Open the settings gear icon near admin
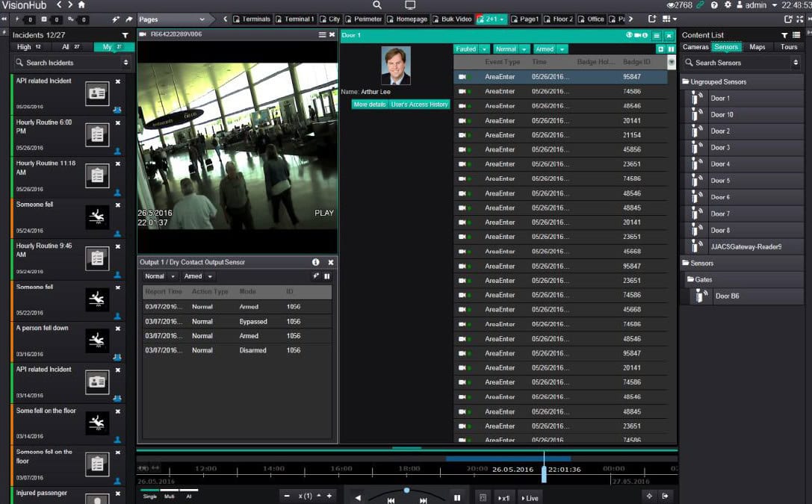Screen dimensions: 812x504 (x=728, y=5)
